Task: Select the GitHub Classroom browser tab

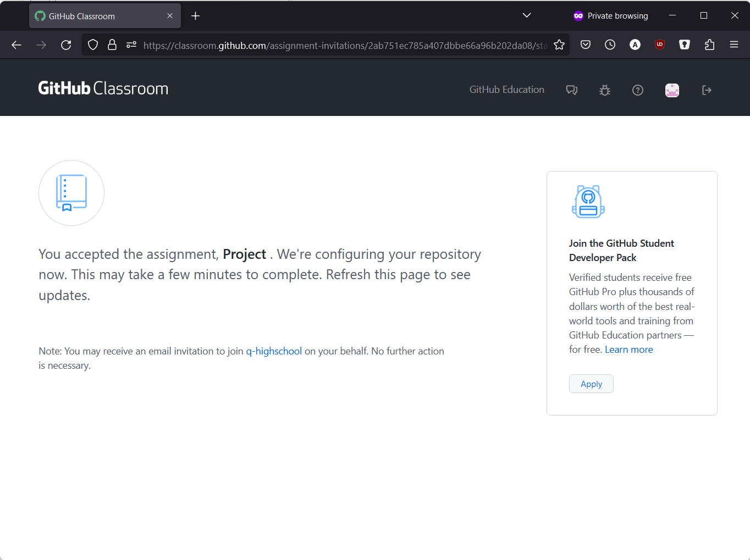Action: 99,16
